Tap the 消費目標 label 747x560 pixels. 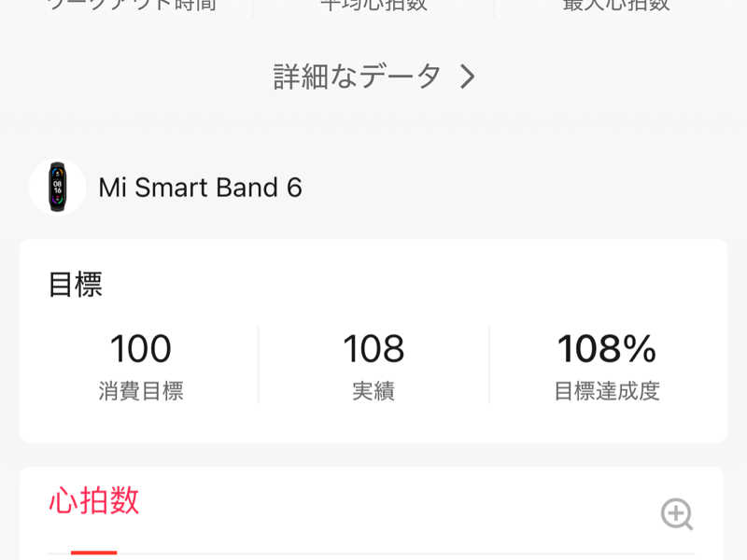141,391
